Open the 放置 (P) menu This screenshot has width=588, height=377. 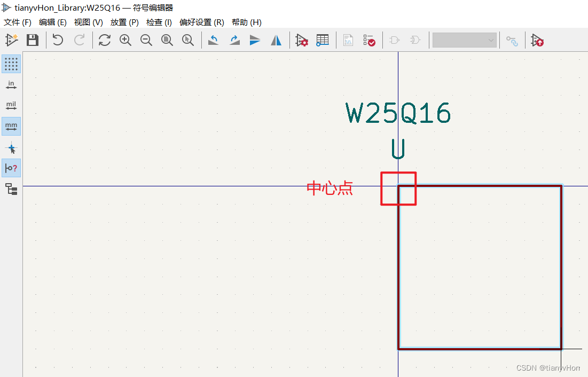pos(124,22)
